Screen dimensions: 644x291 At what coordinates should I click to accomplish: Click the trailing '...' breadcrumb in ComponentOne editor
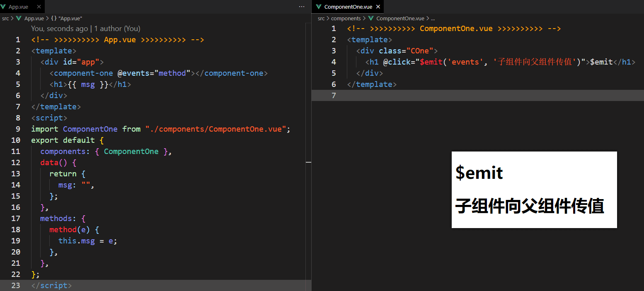[433, 18]
